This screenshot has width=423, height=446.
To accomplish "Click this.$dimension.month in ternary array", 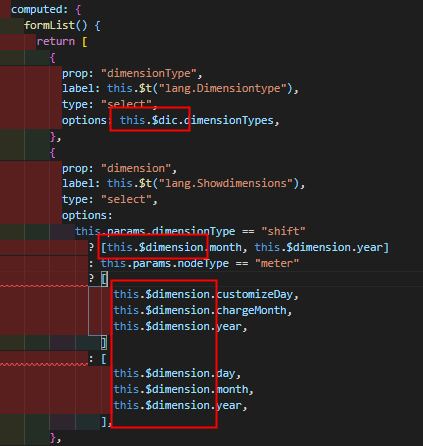I will (174, 248).
